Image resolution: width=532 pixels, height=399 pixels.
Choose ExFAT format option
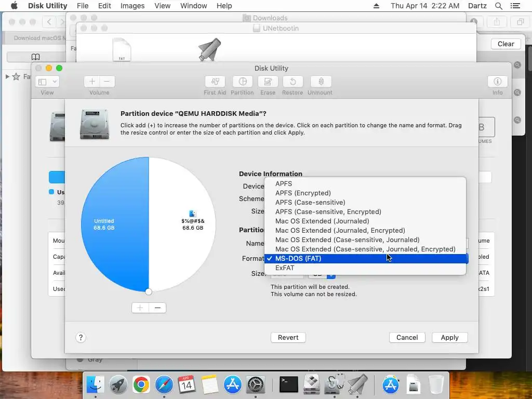tap(365, 268)
